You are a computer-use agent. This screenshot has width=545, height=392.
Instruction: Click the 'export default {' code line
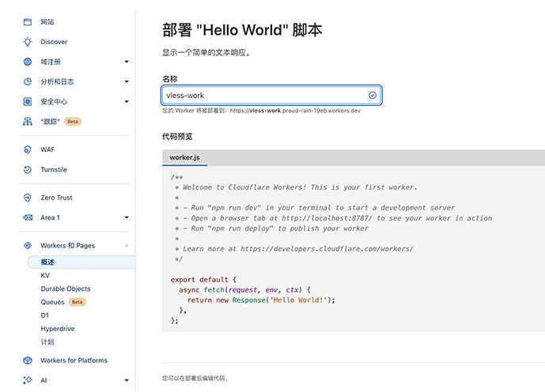click(203, 280)
